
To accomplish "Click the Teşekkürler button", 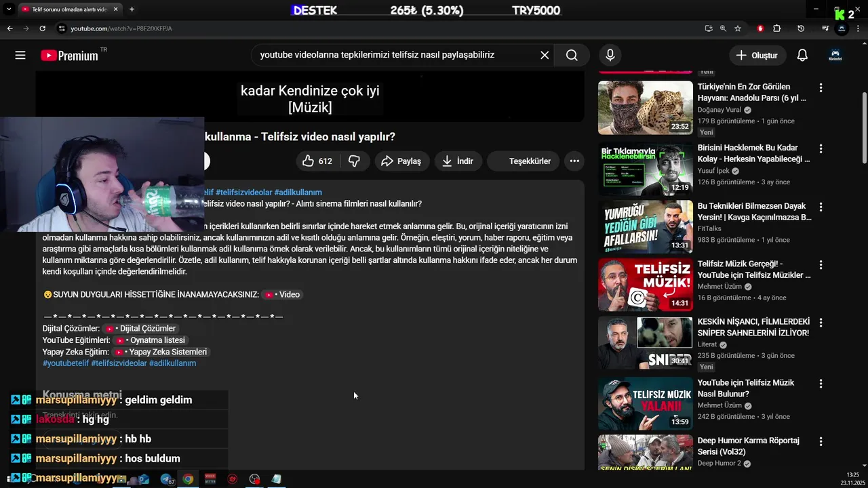I will pyautogui.click(x=524, y=161).
